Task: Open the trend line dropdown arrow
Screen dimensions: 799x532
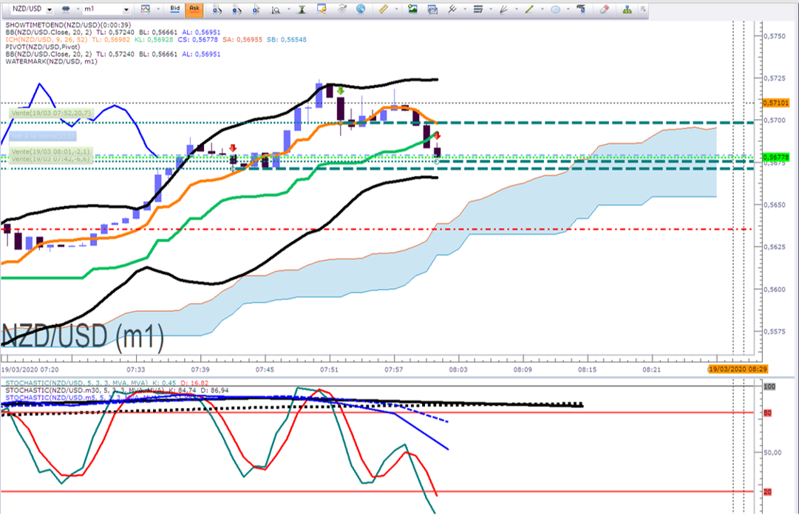Action: (543, 9)
